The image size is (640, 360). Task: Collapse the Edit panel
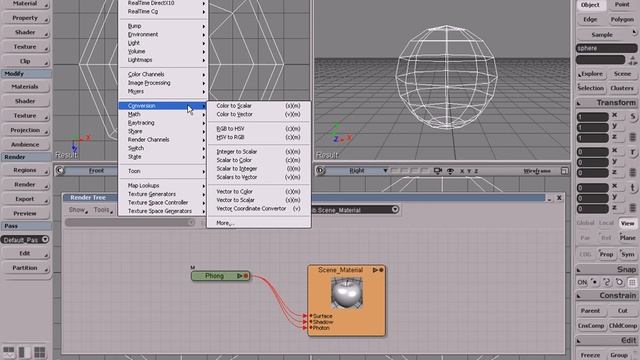pos(579,340)
